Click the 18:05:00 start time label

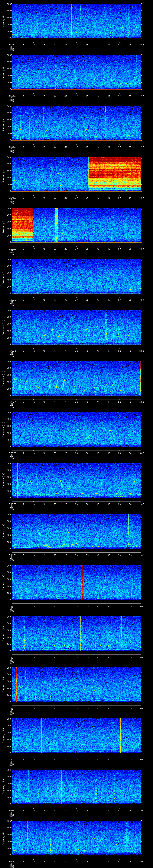(12, 249)
